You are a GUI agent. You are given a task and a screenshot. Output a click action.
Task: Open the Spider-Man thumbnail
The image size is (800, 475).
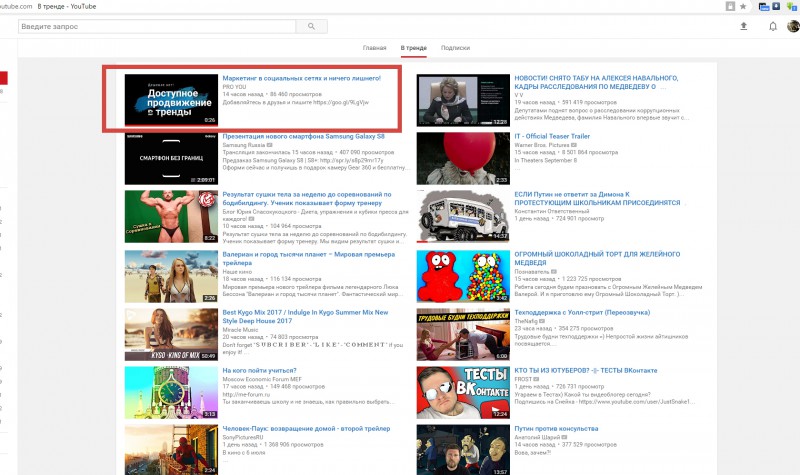171,450
